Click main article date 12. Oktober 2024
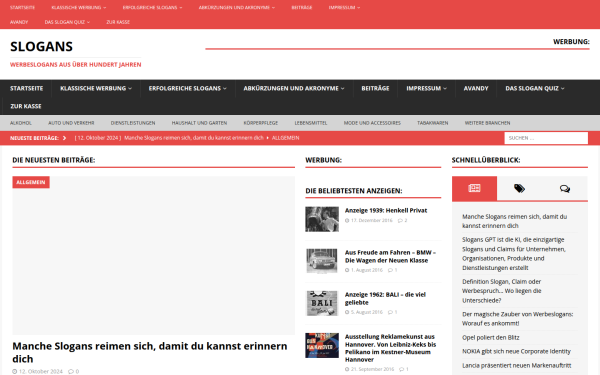The image size is (600, 375). point(41,371)
